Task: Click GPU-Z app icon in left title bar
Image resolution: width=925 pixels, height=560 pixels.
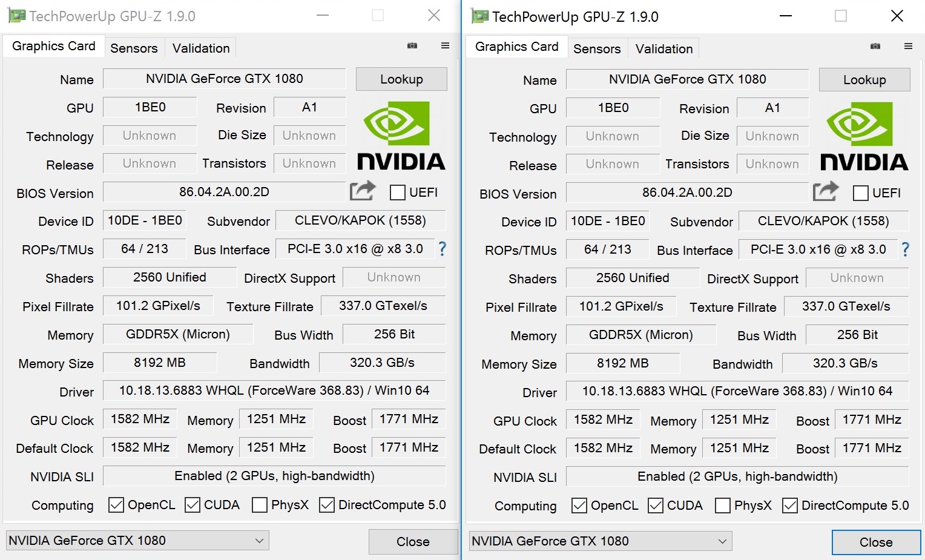Action: coord(17,16)
